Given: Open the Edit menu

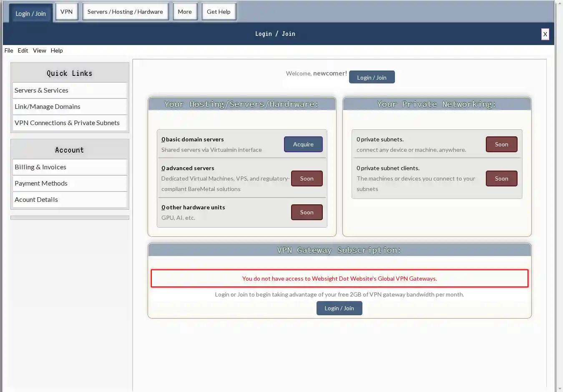Looking at the screenshot, I should (23, 50).
